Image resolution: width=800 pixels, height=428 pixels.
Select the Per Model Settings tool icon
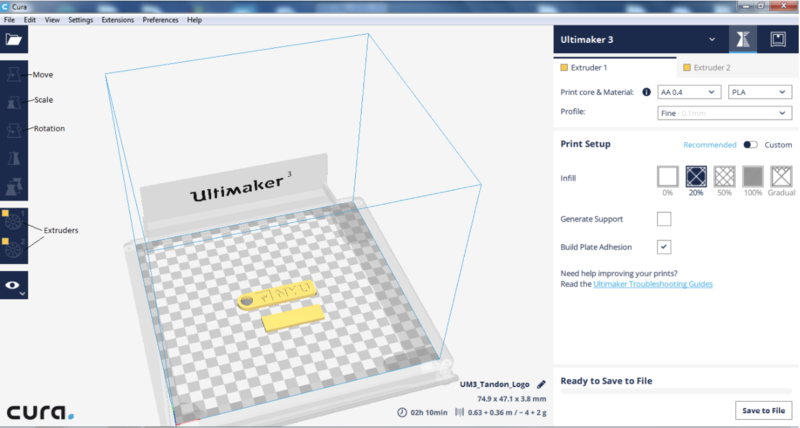[14, 187]
